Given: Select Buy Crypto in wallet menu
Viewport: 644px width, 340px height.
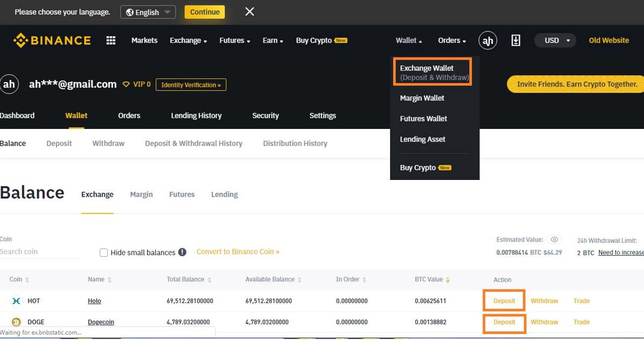Looking at the screenshot, I should tap(426, 168).
